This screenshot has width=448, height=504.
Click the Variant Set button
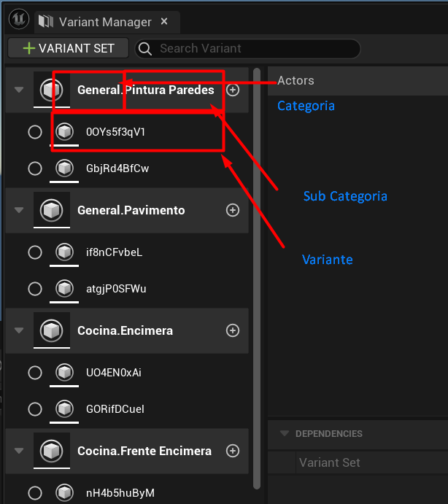pos(68,48)
